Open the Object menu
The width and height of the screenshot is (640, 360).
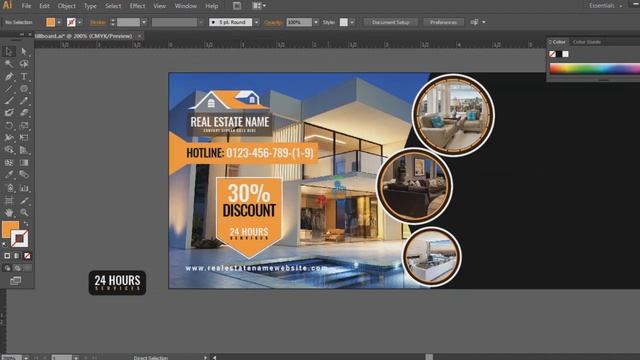[67, 6]
